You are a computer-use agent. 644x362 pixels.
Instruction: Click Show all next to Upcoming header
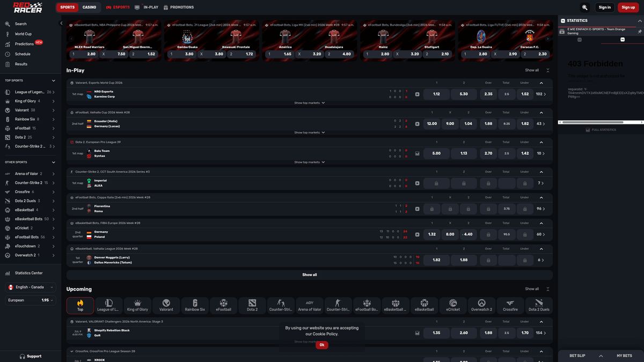click(x=532, y=289)
